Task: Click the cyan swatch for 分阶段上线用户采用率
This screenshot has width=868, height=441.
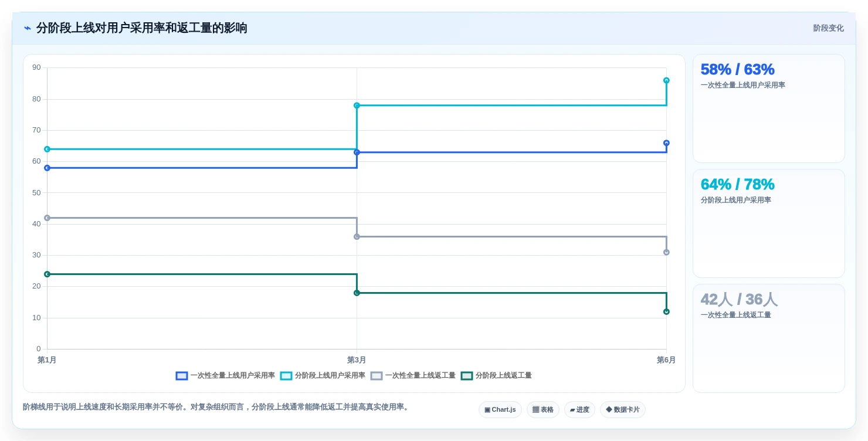Action: point(286,376)
